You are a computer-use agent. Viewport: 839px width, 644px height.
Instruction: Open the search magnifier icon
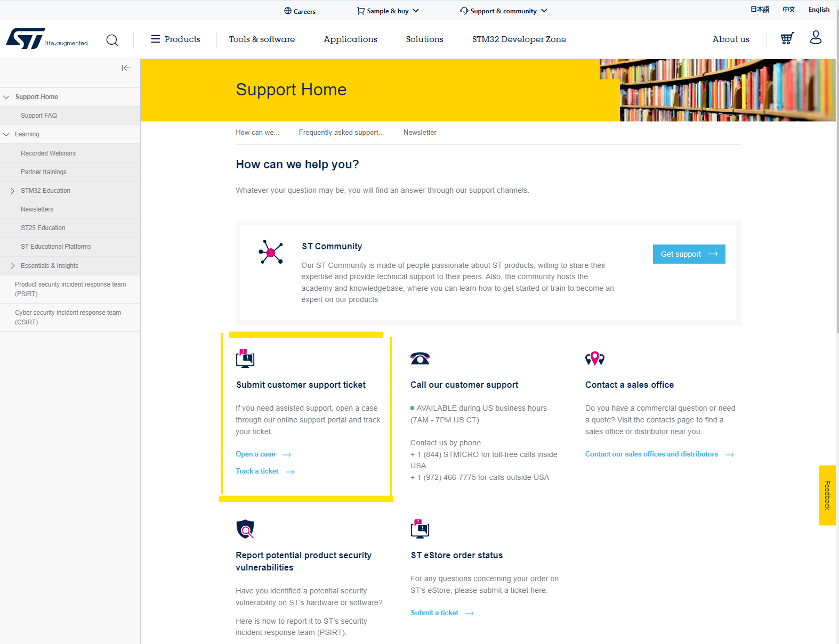(x=112, y=40)
